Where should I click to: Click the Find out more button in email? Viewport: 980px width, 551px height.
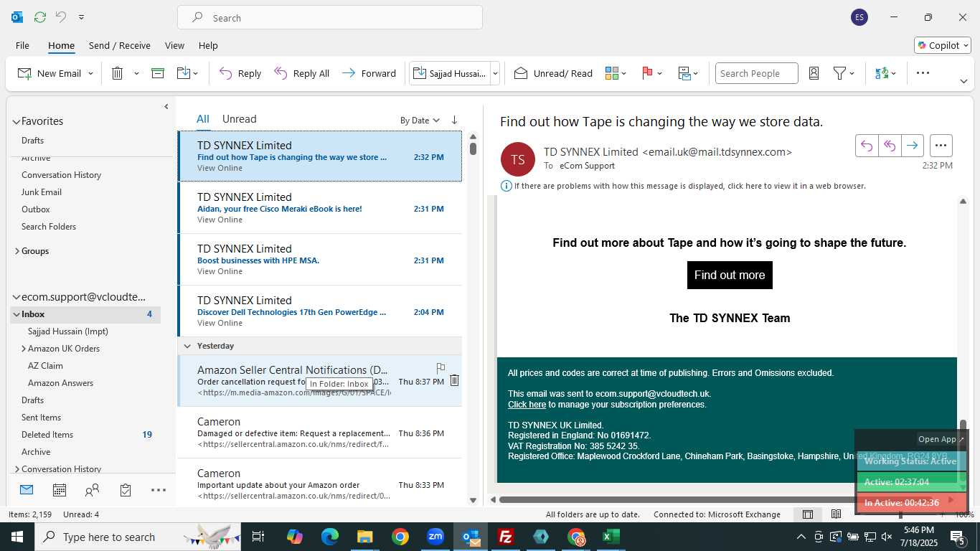(730, 275)
